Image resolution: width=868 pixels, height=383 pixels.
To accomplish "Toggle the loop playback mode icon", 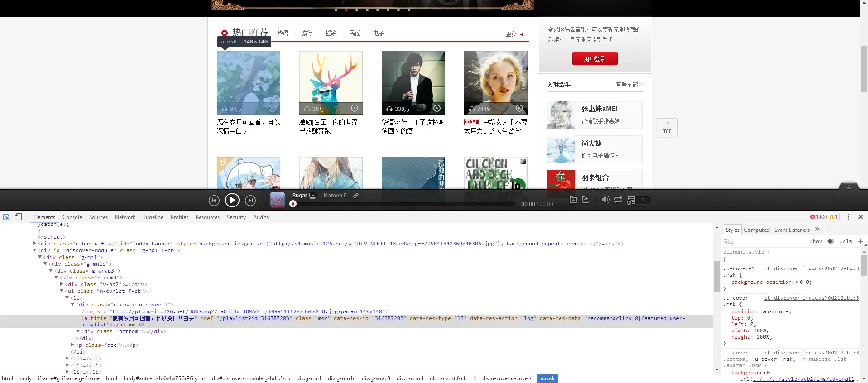I will click(618, 200).
